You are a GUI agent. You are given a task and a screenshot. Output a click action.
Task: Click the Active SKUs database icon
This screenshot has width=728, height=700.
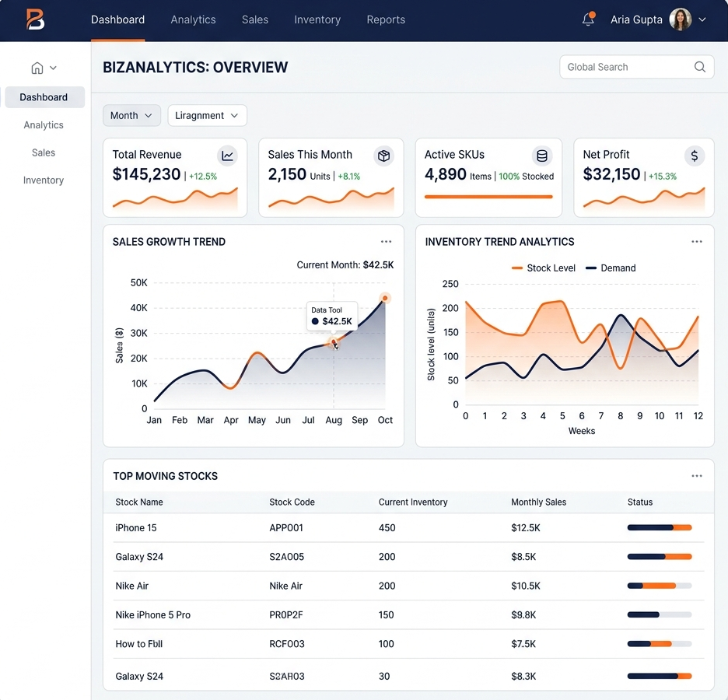click(x=542, y=156)
